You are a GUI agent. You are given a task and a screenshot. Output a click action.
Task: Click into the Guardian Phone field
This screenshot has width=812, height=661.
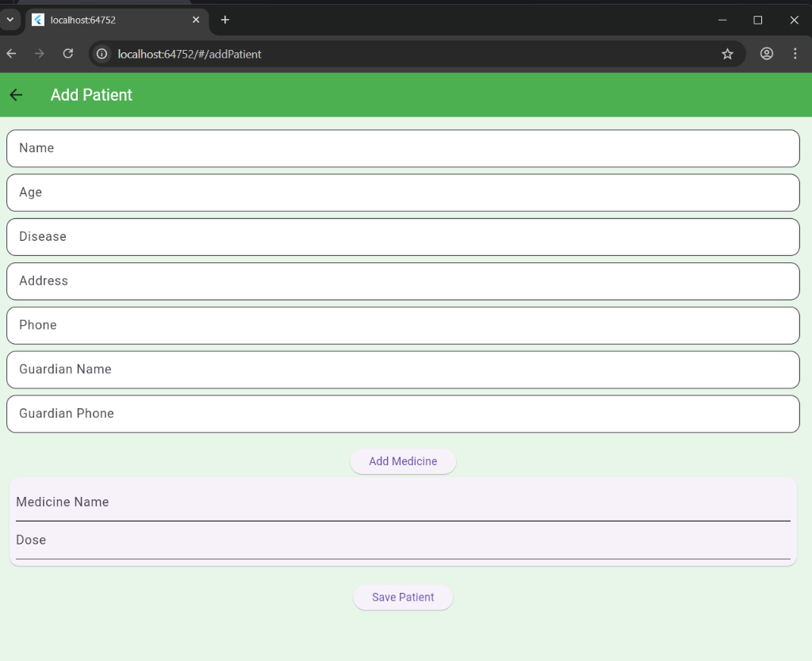403,414
